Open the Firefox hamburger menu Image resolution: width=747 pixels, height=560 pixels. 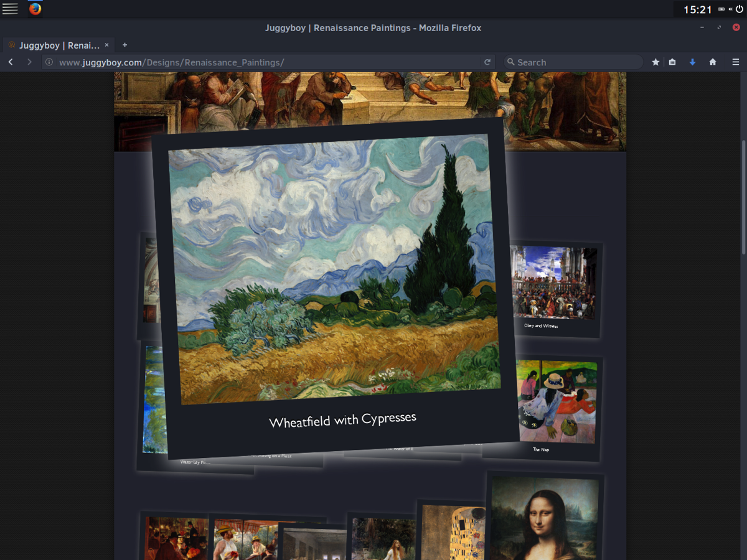(735, 62)
